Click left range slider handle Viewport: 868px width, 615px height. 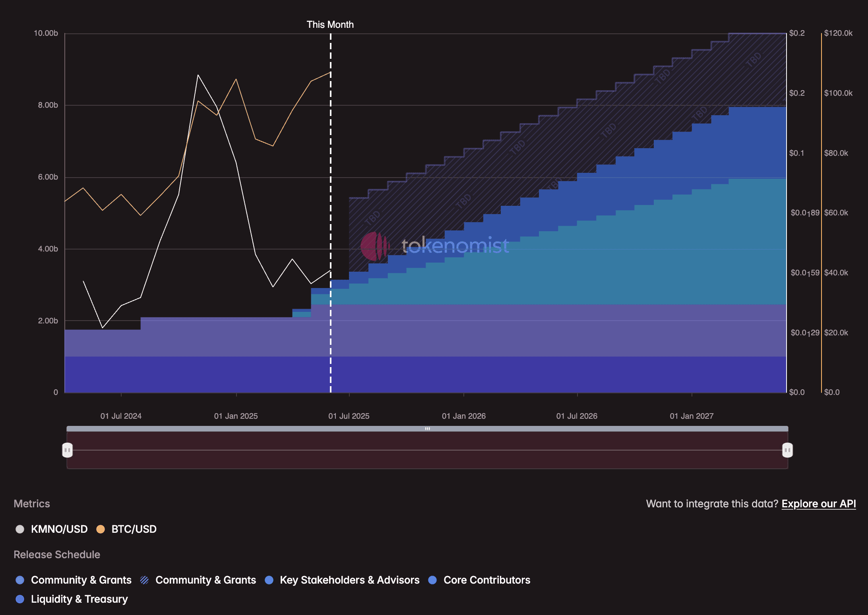pyautogui.click(x=68, y=450)
